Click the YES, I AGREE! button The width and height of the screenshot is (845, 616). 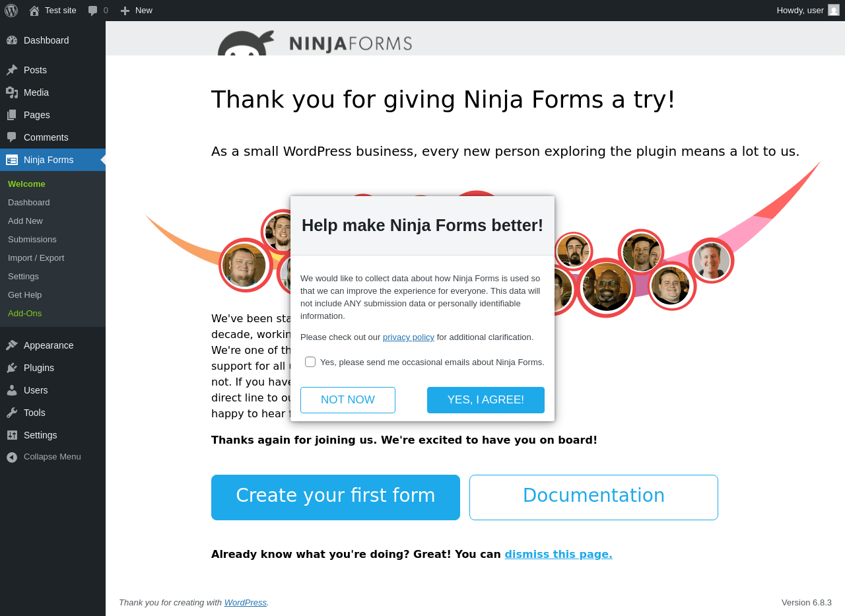pos(486,400)
